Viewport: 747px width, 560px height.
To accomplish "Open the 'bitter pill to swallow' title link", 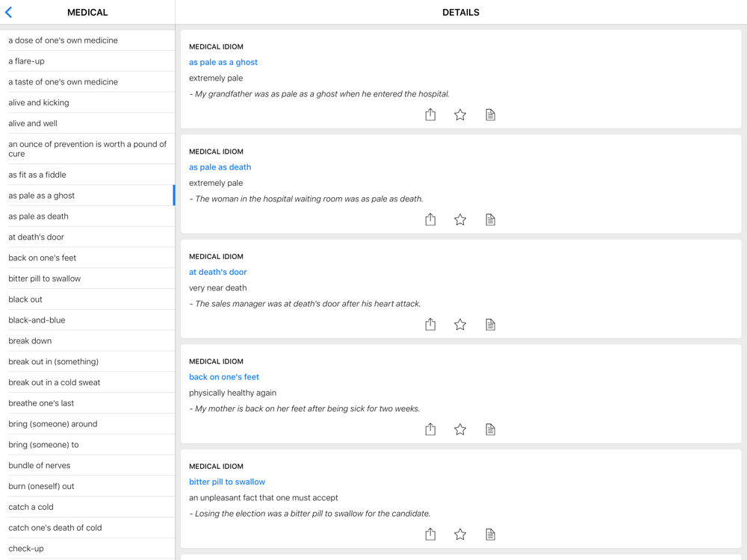I will tap(227, 482).
